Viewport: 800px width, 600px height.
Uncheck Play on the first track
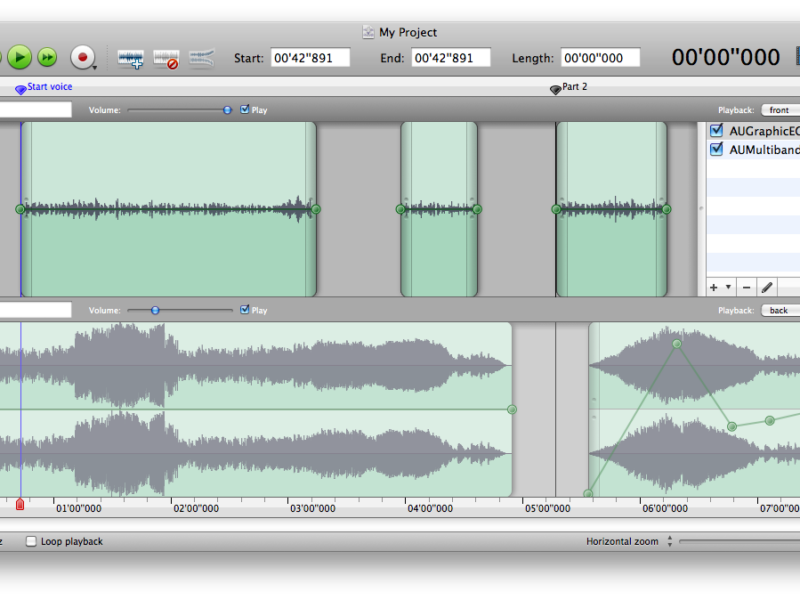coord(245,110)
